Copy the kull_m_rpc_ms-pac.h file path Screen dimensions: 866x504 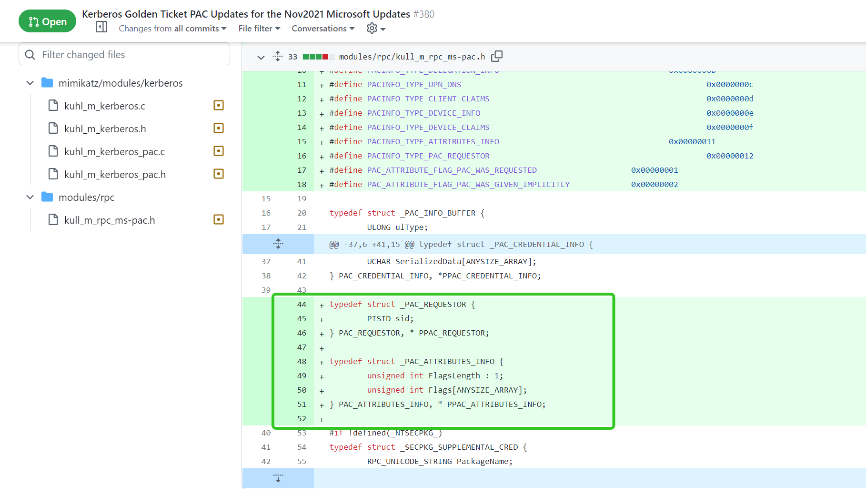tap(497, 57)
